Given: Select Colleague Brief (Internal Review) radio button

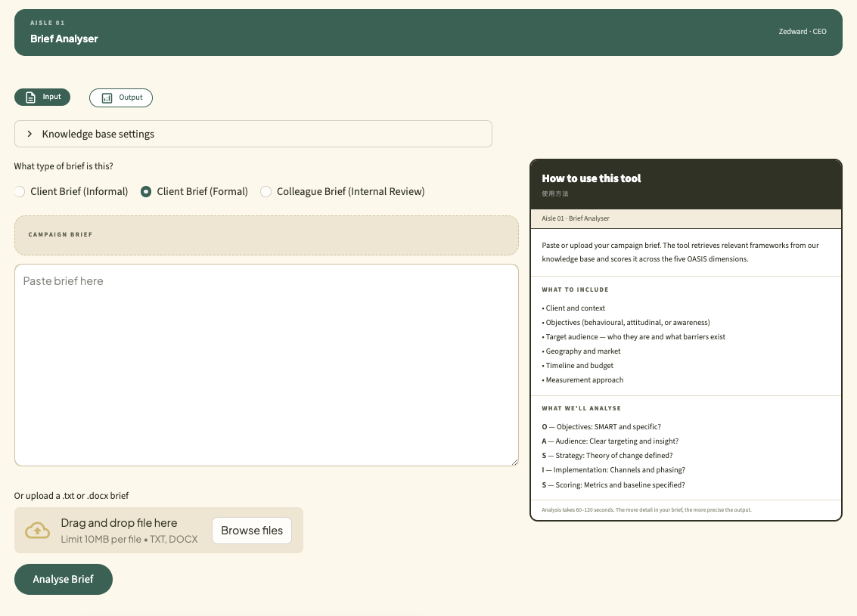Looking at the screenshot, I should click(265, 192).
